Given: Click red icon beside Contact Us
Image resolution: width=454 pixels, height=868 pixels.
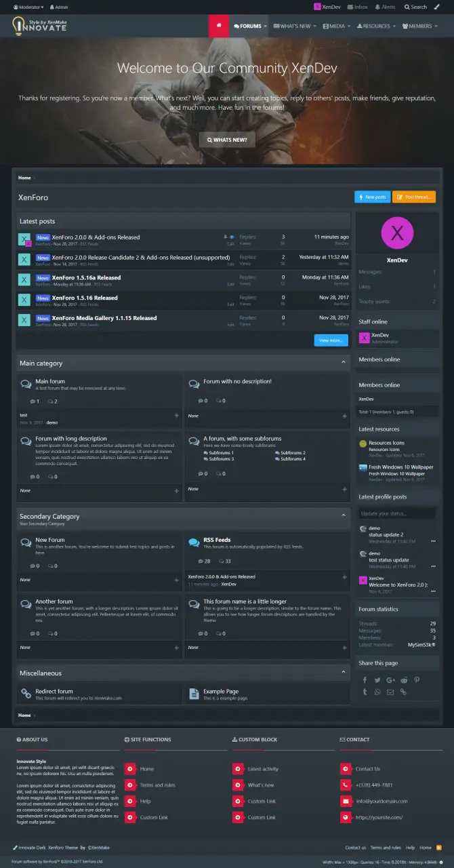Looking at the screenshot, I should [345, 769].
